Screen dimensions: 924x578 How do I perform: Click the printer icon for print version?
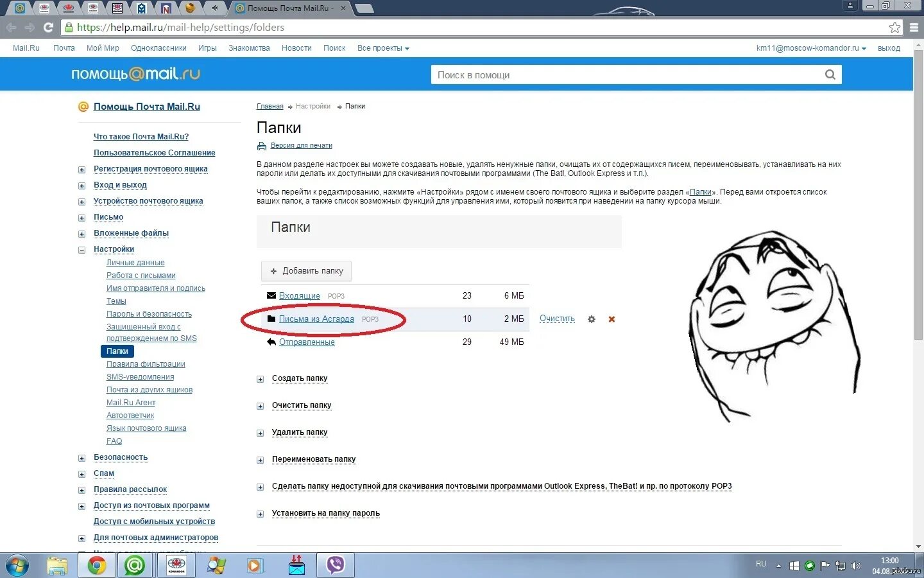pos(261,146)
